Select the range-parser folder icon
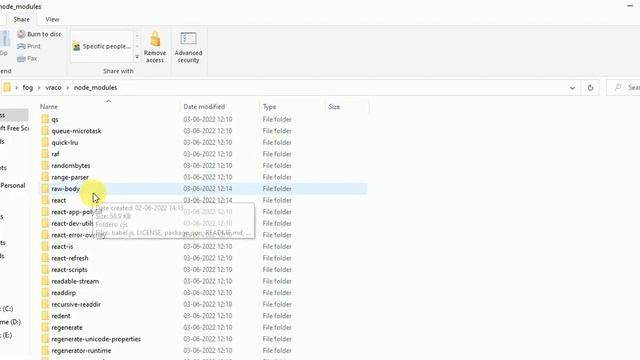This screenshot has height=360, width=640. tap(45, 177)
